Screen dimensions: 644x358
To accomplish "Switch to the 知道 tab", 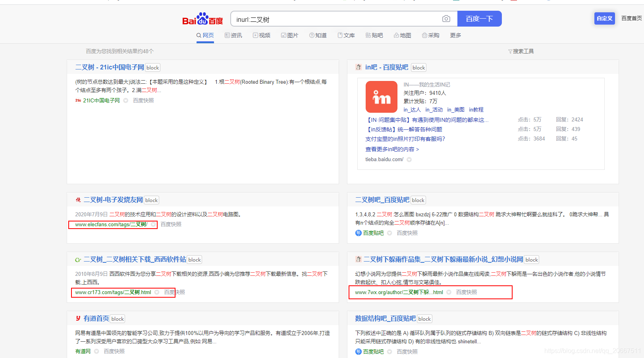I will coord(318,35).
